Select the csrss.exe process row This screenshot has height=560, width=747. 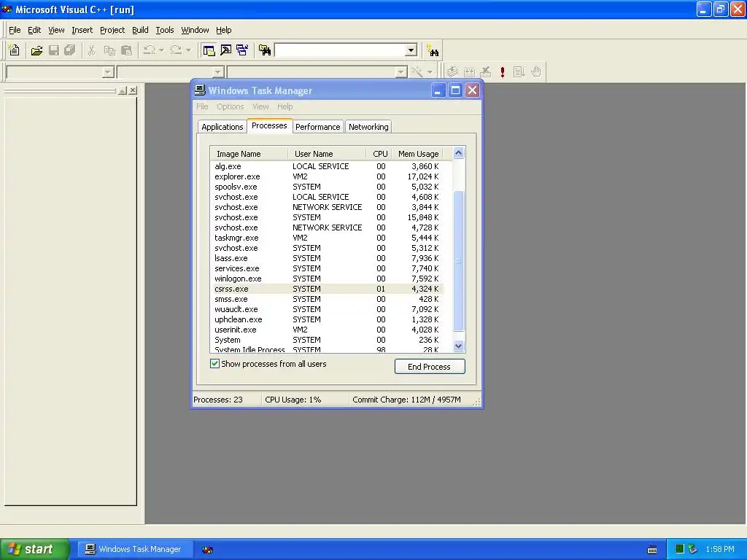[x=328, y=289]
